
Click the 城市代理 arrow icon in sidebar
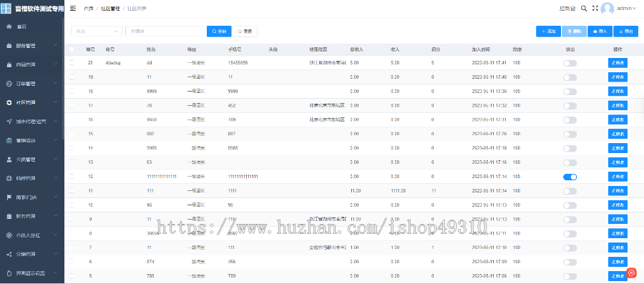[9, 122]
